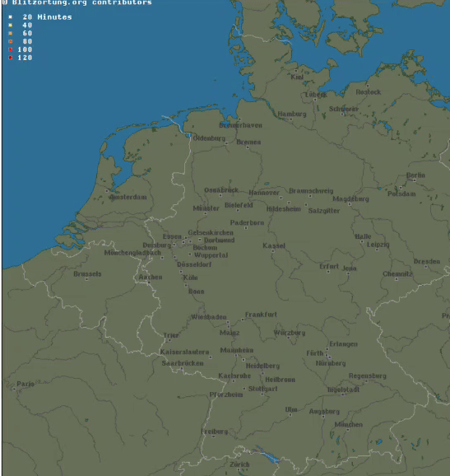This screenshot has height=476, width=450.
Task: Click the Hamburg city label
Action: (x=292, y=114)
